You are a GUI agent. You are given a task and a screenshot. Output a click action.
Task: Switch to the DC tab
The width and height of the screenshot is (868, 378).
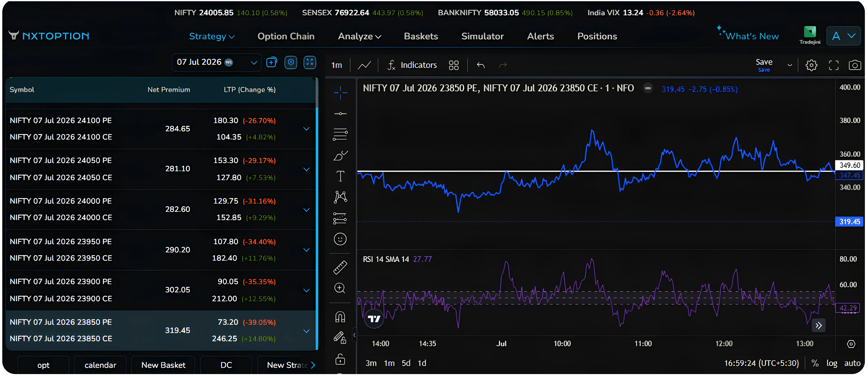point(226,365)
